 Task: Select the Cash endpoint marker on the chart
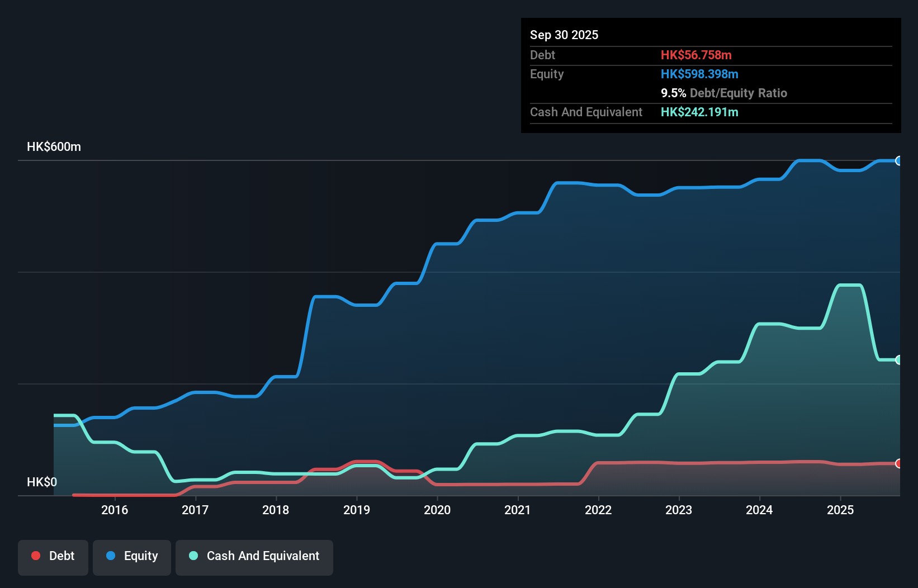coord(898,360)
